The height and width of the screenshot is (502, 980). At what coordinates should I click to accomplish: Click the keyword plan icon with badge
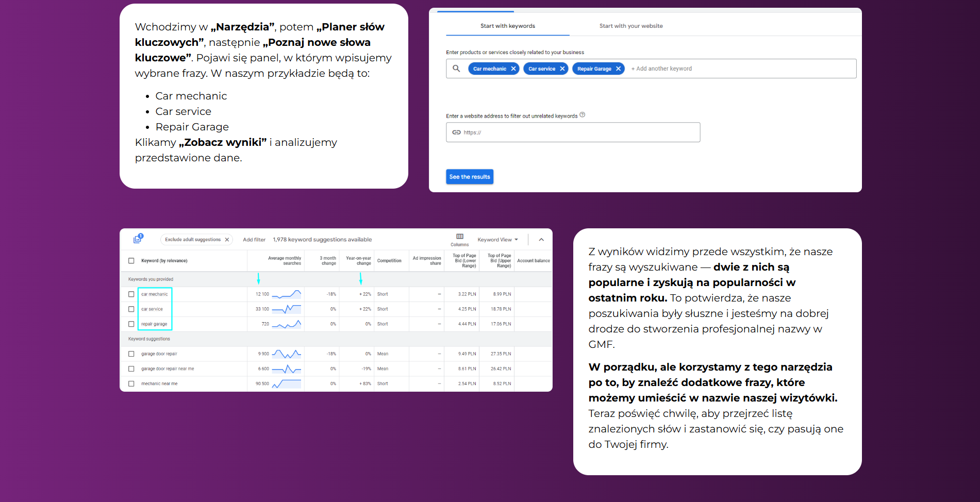click(138, 239)
